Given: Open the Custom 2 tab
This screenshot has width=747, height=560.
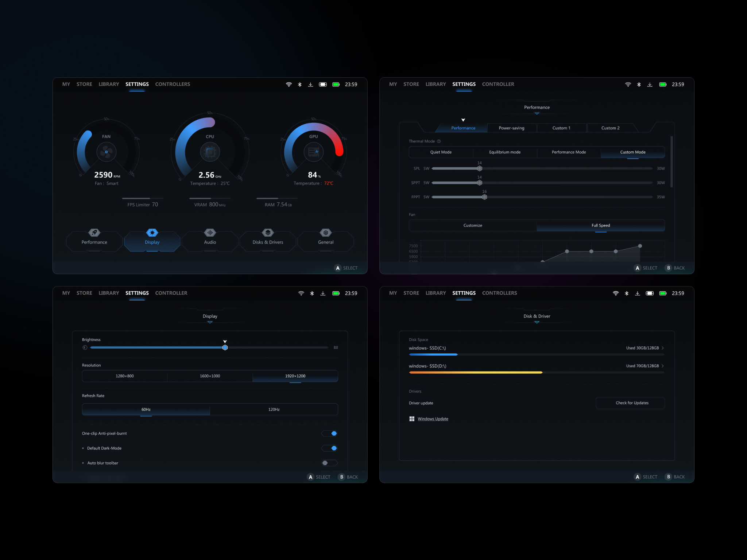Looking at the screenshot, I should (610, 128).
